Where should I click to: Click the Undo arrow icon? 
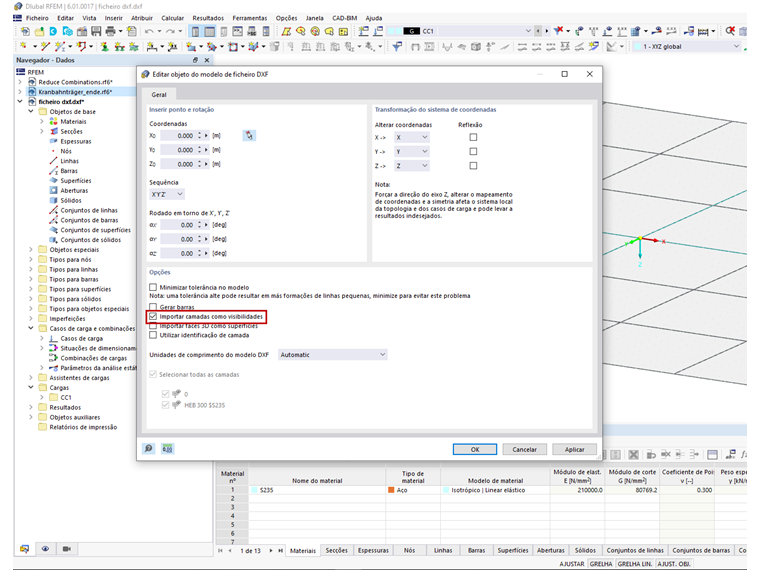149,32
